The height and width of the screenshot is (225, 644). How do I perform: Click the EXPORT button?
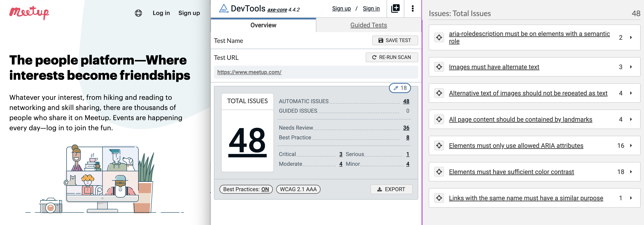tap(391, 189)
